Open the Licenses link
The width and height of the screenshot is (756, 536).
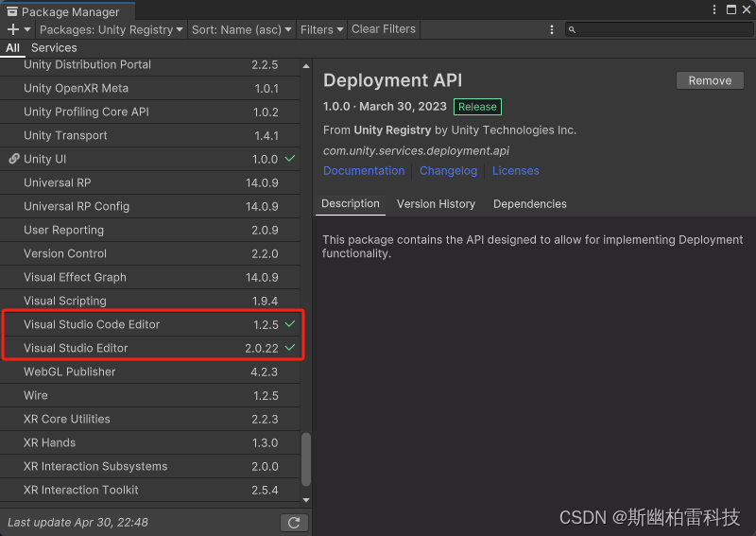[x=515, y=171]
